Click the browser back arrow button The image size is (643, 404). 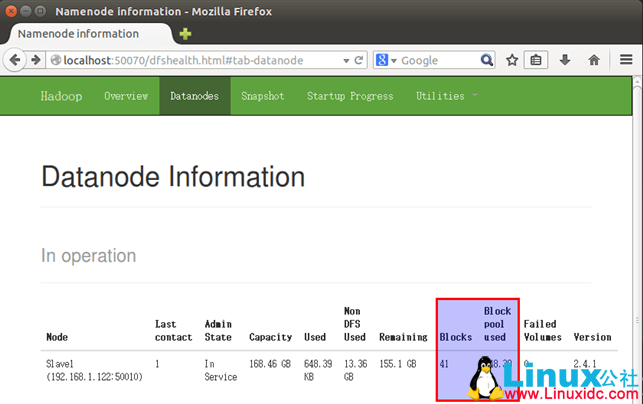click(x=16, y=60)
